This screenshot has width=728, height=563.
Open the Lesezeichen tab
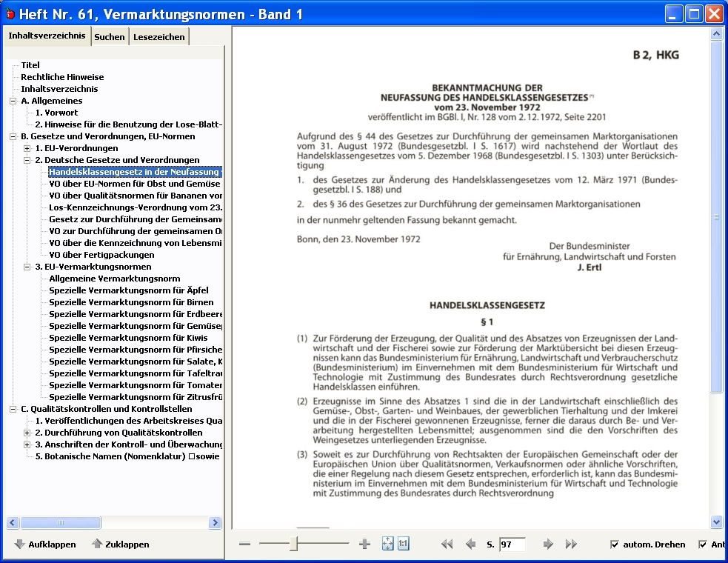pyautogui.click(x=158, y=37)
